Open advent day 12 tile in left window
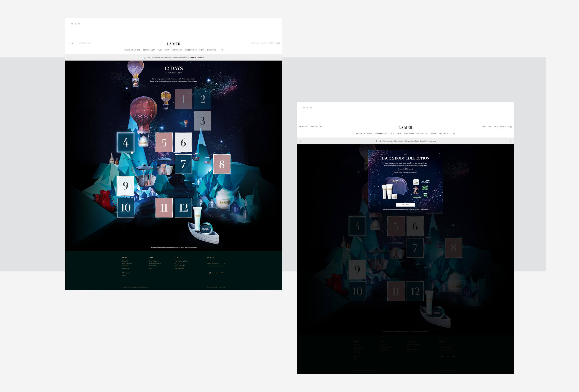The width and height of the screenshot is (579, 392). pos(183,207)
